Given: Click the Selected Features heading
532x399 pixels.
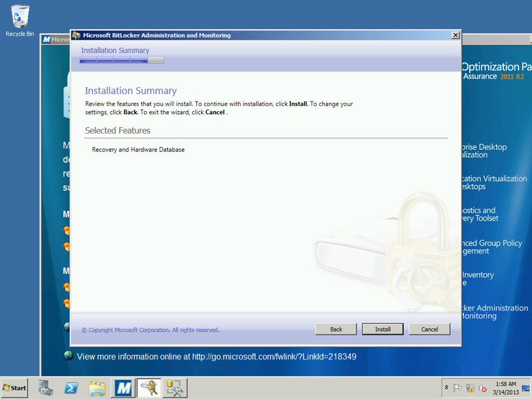Looking at the screenshot, I should (x=118, y=131).
